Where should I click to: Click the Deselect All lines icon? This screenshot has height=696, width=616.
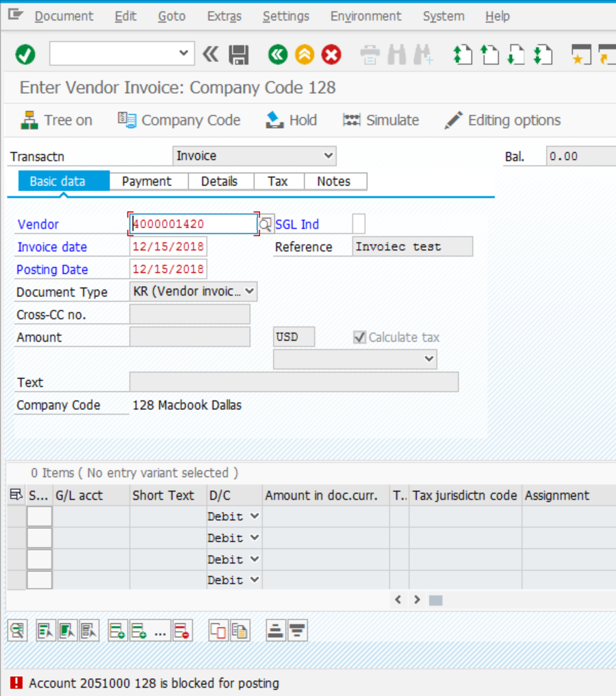tap(89, 630)
